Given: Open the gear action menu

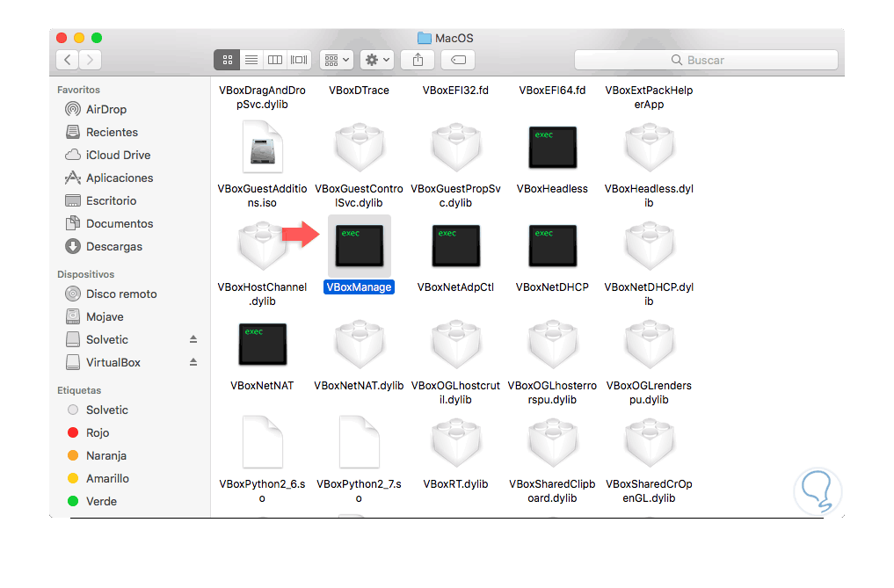Looking at the screenshot, I should point(377,60).
